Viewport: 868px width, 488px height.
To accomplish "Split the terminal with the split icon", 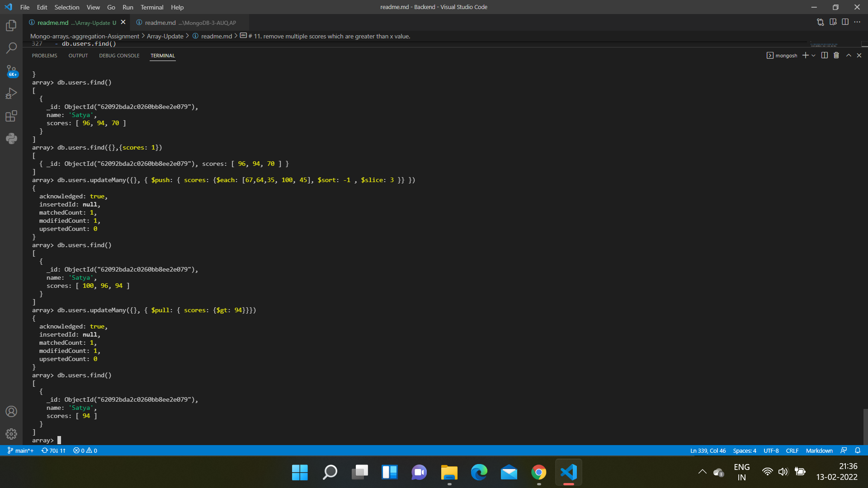I will (x=824, y=55).
